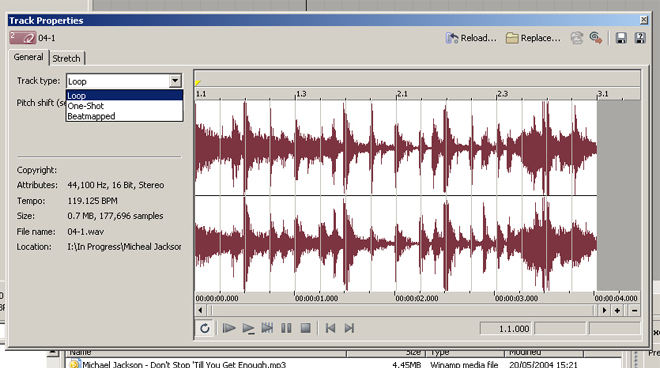Click the lower channel of the waveform
This screenshot has width=660, height=368.
(396, 244)
